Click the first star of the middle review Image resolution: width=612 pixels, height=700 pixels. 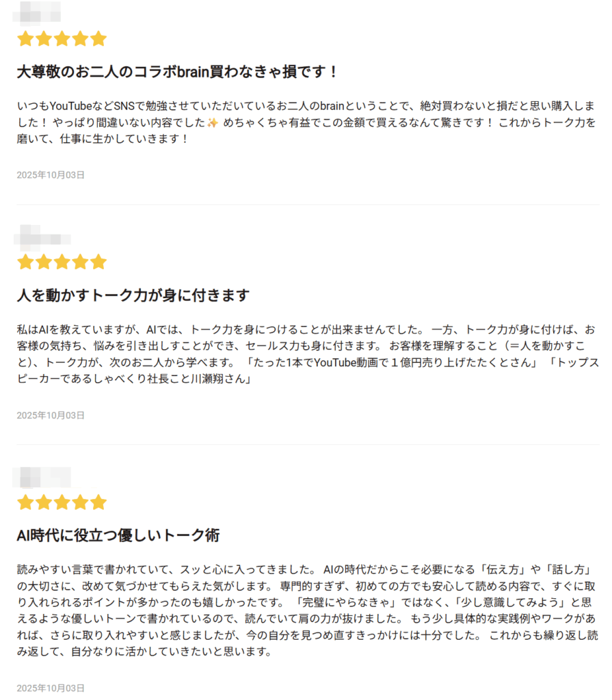point(26,262)
